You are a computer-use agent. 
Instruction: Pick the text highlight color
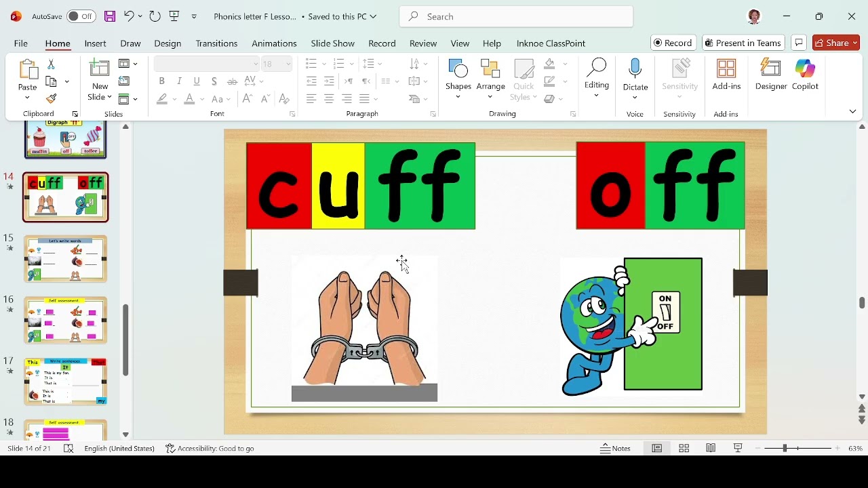click(x=162, y=99)
